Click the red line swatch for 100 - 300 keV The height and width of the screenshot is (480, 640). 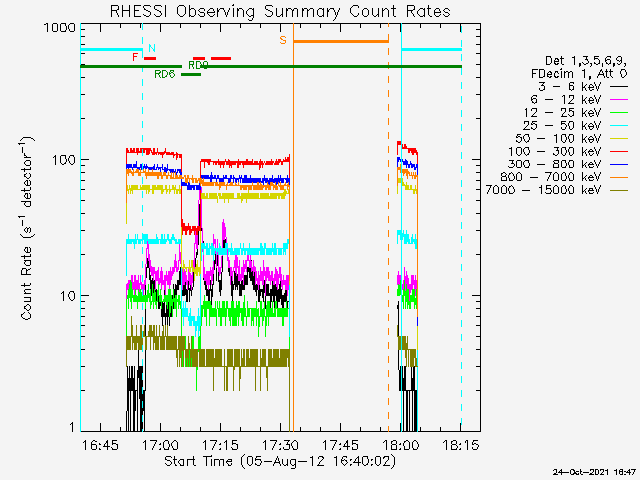click(619, 151)
